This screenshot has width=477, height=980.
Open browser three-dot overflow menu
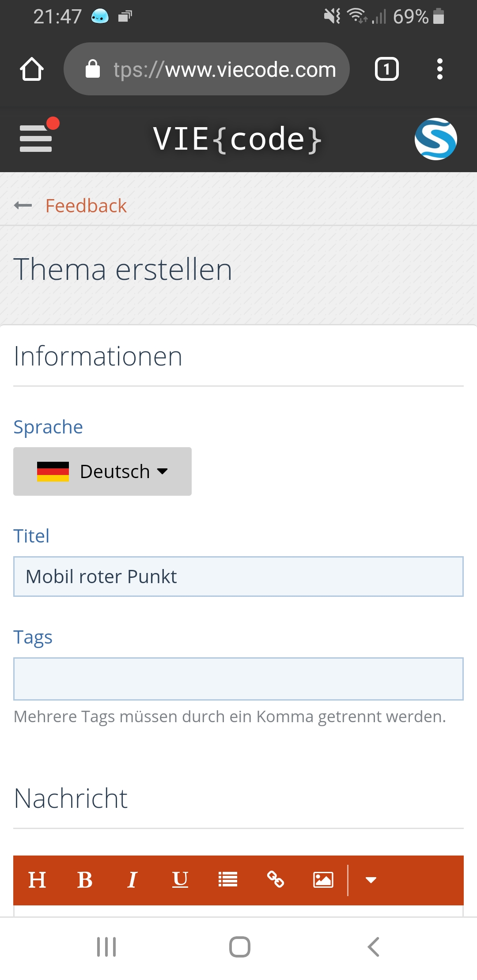[x=439, y=69]
